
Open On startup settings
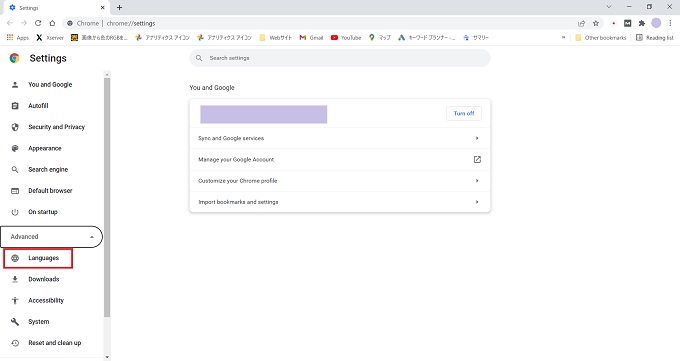click(42, 212)
